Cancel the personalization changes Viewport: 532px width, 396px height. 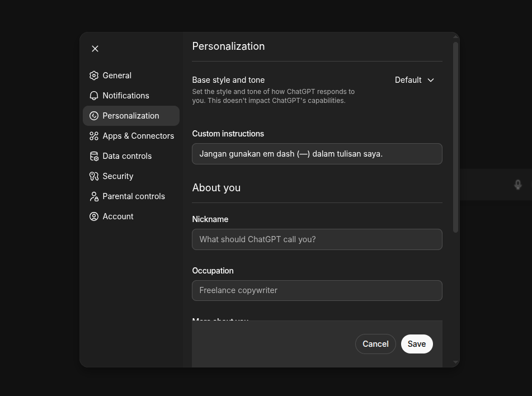pos(375,344)
